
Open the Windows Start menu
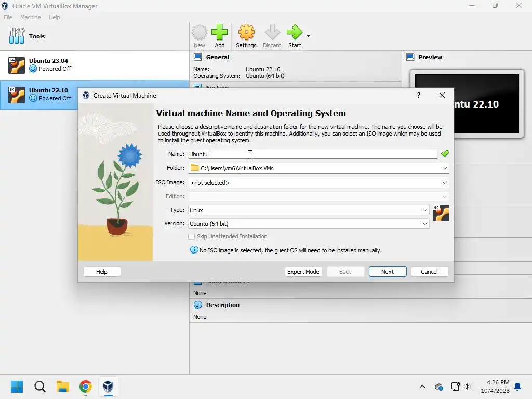[17, 387]
